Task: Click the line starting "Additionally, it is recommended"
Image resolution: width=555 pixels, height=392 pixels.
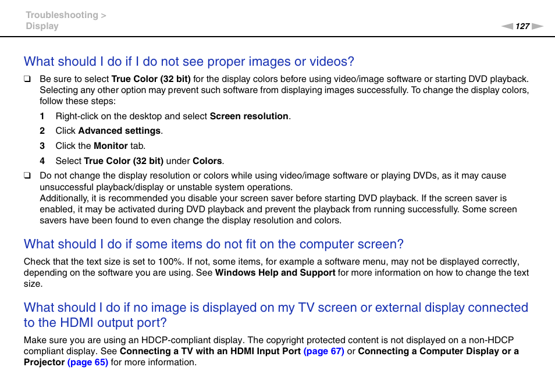Action: (273, 198)
